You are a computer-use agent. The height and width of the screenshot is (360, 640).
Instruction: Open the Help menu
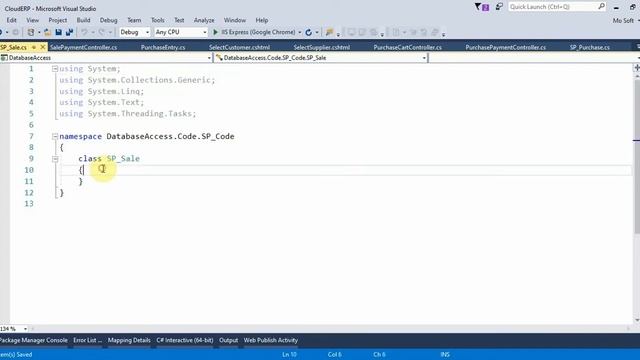(x=262, y=20)
